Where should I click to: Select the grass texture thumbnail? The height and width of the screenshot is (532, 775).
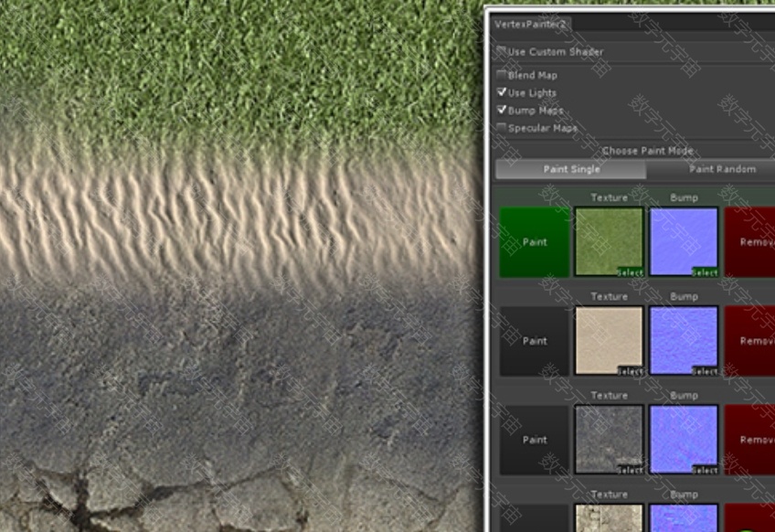[x=609, y=241]
